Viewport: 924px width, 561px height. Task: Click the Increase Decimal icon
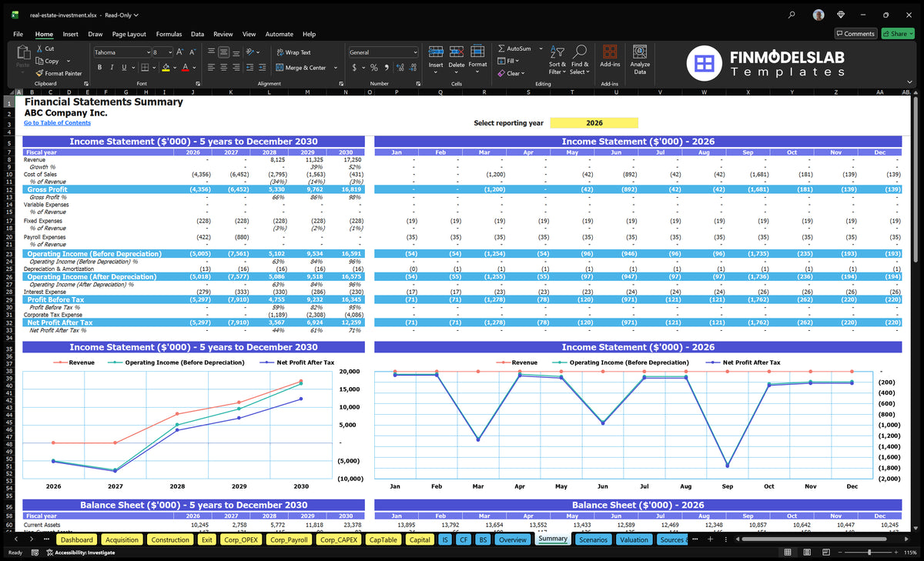pos(400,68)
